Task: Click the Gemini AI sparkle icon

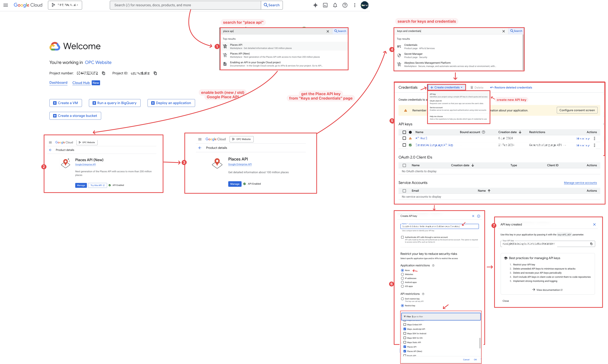Action: coord(315,5)
